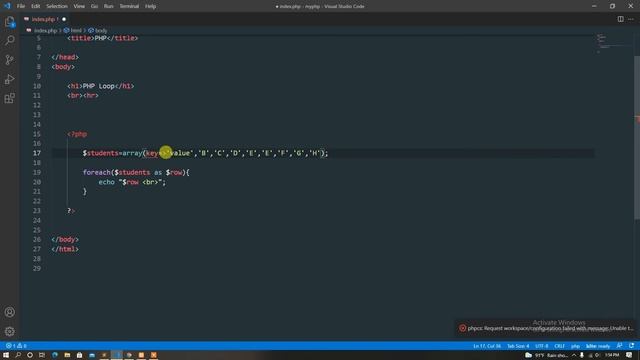Screen dimensions: 640x360
Task: Click the feedback icon in status bar
Action: tap(620, 346)
